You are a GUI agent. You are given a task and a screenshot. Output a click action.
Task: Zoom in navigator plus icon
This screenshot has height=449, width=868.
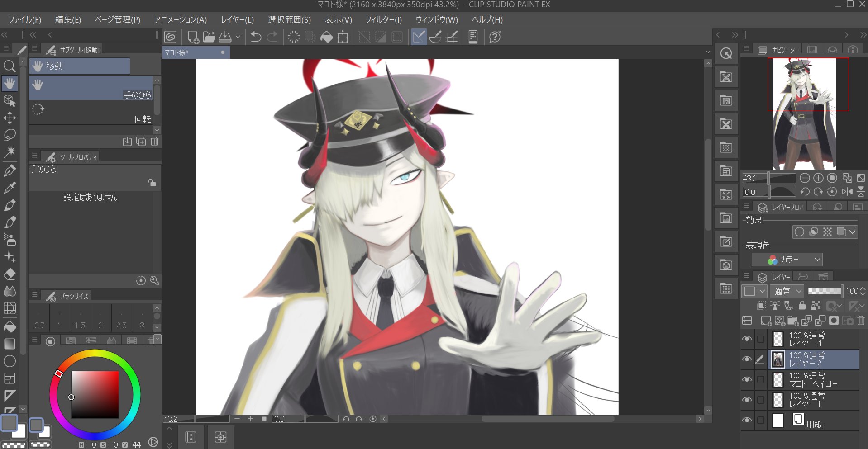[x=818, y=178]
